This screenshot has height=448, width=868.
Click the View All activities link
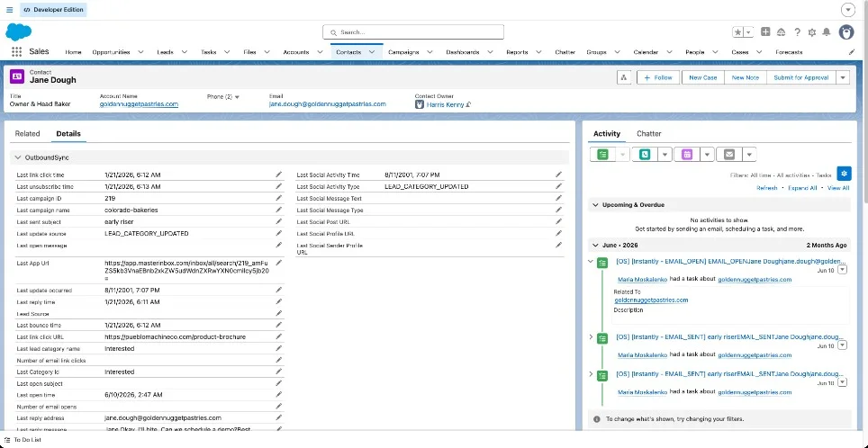pos(838,188)
